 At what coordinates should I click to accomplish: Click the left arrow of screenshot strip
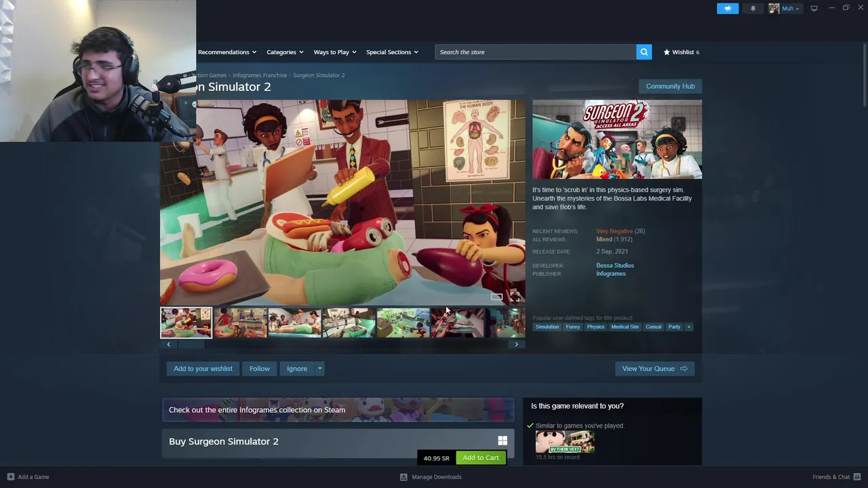(169, 344)
